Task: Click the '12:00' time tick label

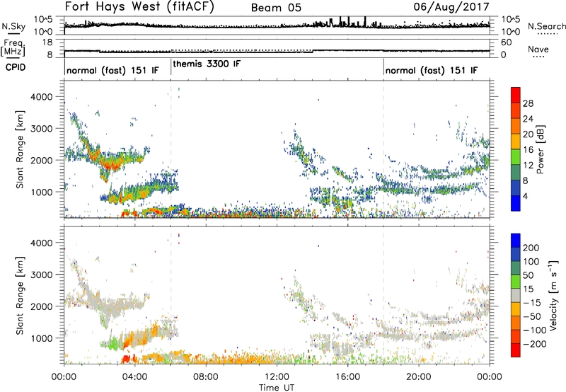Action: (x=277, y=377)
